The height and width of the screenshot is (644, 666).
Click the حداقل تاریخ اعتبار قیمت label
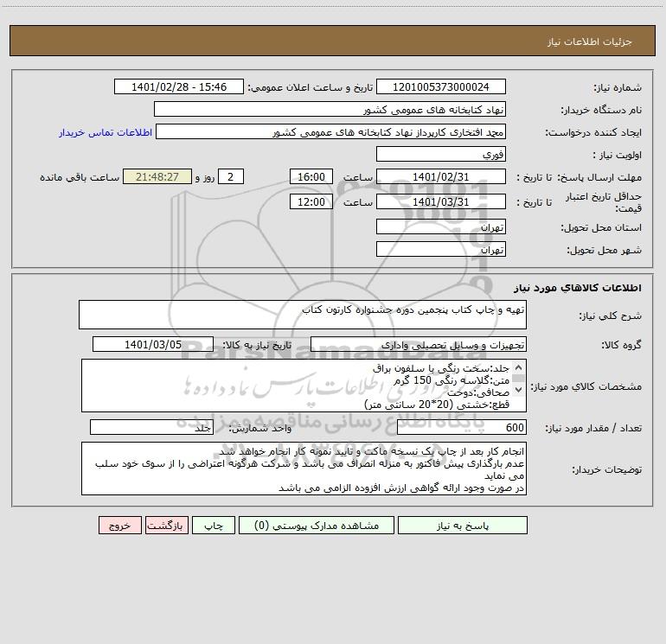604,202
